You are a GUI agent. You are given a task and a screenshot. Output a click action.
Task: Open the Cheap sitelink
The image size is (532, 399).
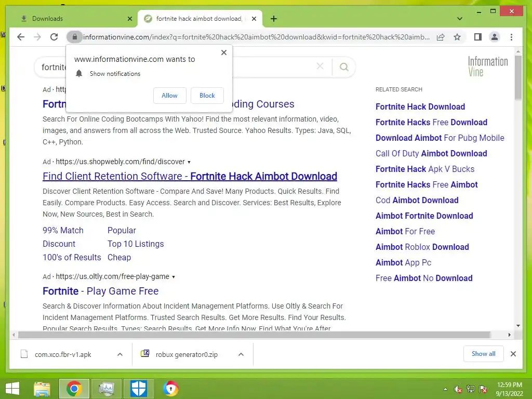pos(119,258)
